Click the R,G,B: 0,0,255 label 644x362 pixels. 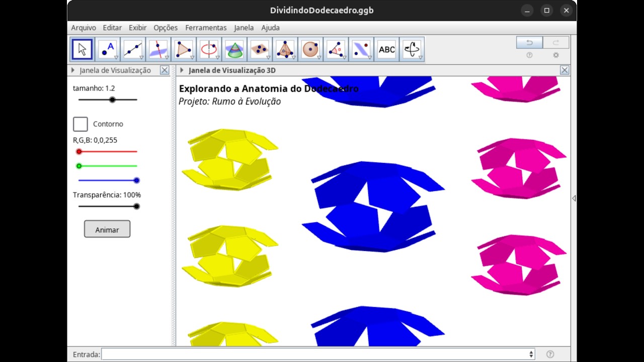(x=95, y=140)
